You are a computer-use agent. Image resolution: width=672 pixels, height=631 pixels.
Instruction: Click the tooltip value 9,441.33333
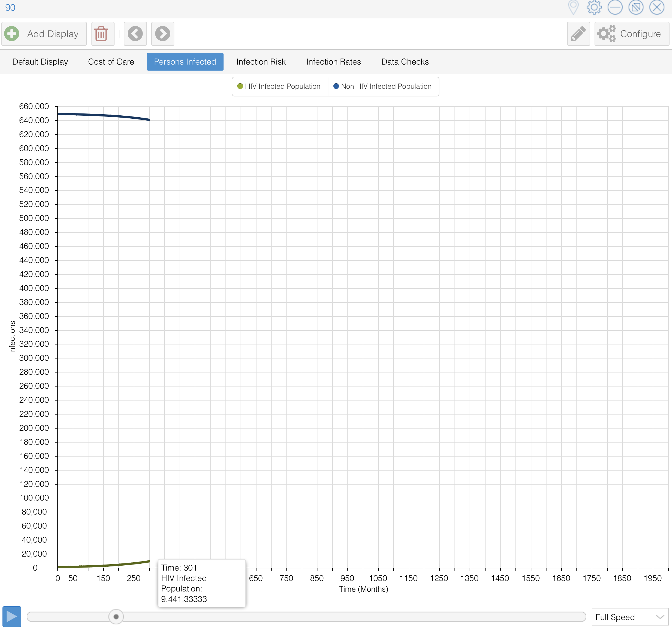(184, 599)
